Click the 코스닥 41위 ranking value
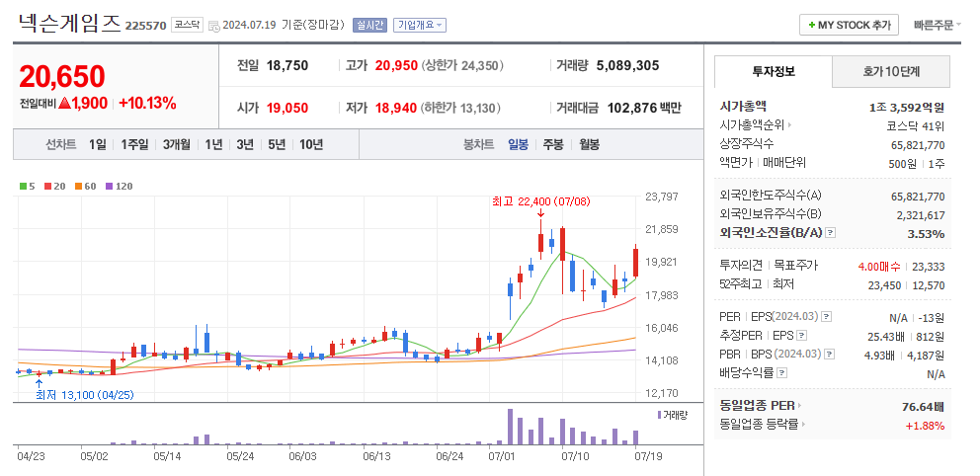Viewport: 980px width, 476px height. [x=916, y=126]
